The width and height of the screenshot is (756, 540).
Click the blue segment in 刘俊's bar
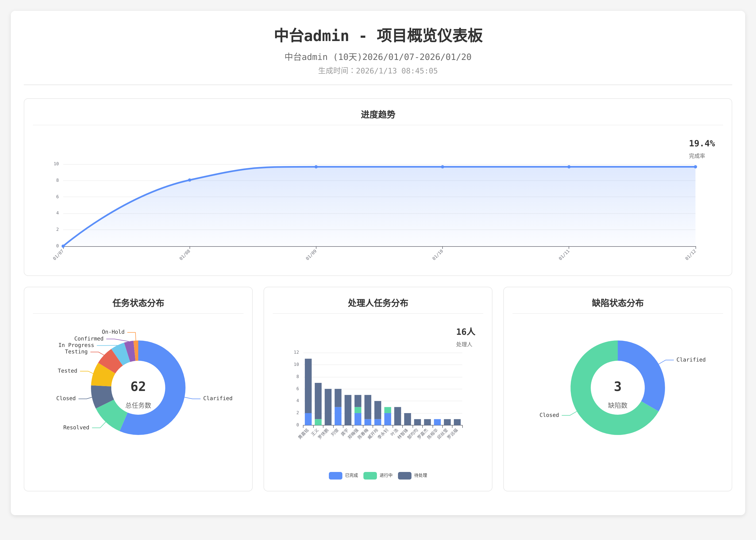[x=338, y=416]
